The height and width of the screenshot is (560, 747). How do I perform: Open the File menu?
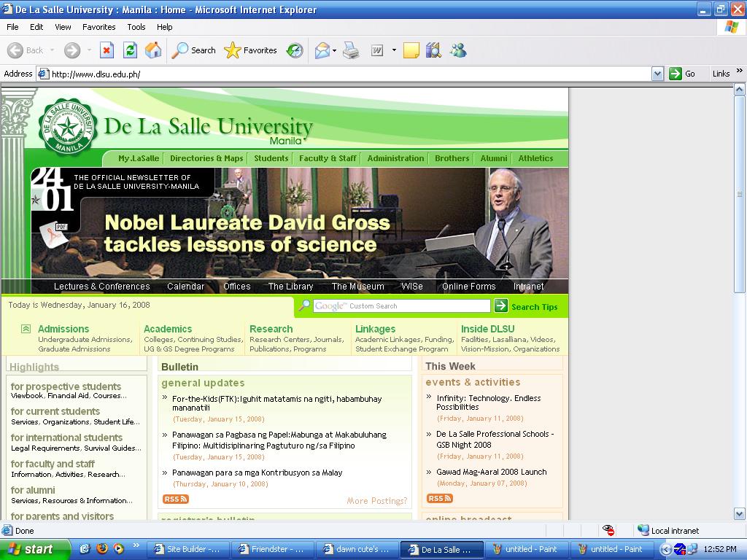(12, 27)
